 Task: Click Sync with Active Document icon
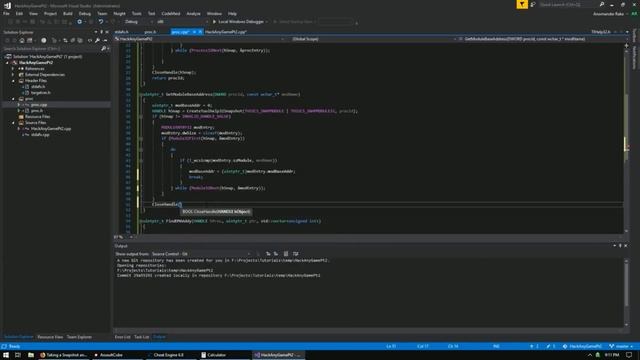(65, 40)
